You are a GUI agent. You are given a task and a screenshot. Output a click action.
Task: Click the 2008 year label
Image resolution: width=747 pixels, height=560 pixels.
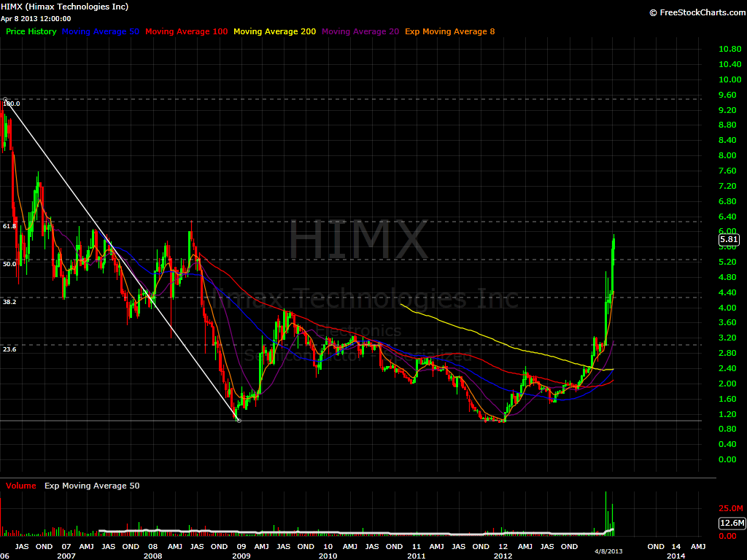click(x=153, y=556)
